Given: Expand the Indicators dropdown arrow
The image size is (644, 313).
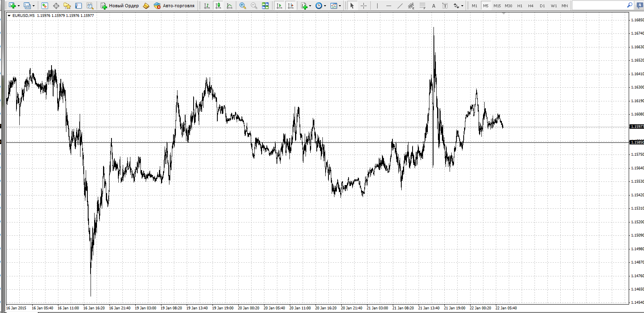Looking at the screenshot, I should (310, 6).
